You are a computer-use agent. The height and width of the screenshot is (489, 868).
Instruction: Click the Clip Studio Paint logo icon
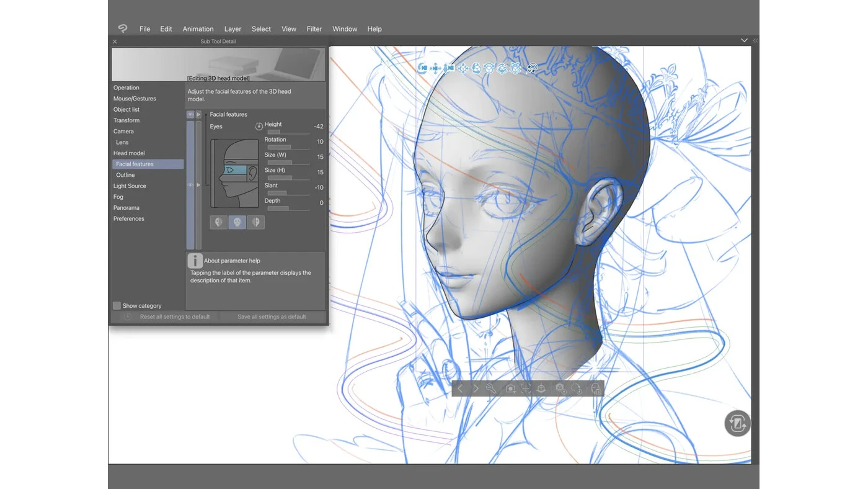click(x=123, y=29)
